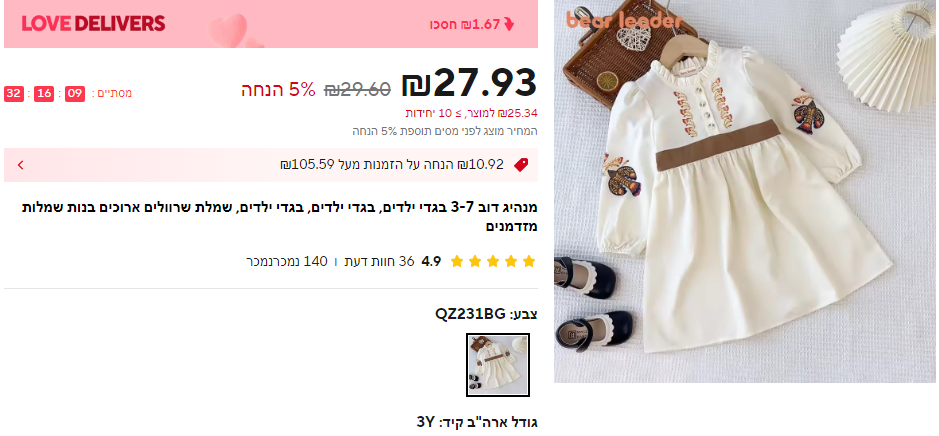Click the middle yellow rating star

[x=493, y=261]
